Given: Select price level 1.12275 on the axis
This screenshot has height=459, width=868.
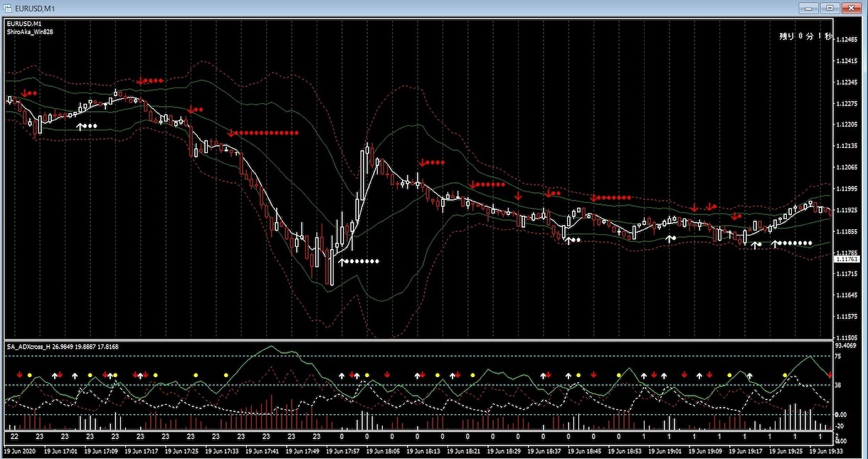Looking at the screenshot, I should [x=848, y=104].
